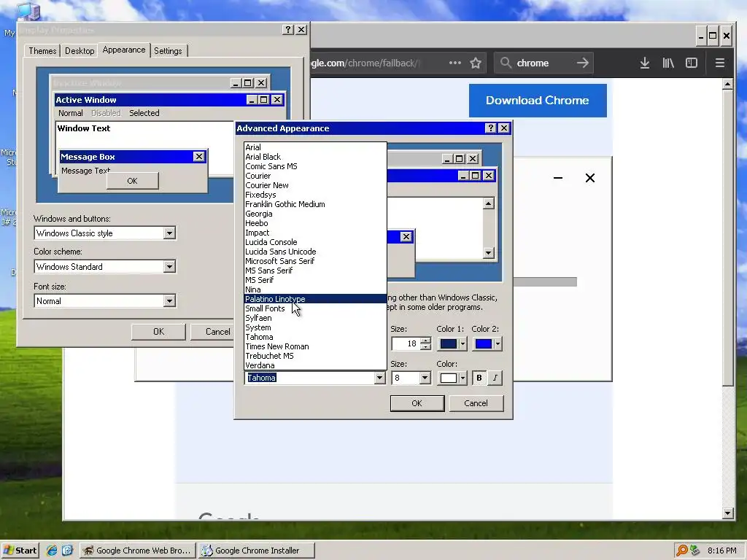Select Microsoft Sans Serif font
Screen dimensions: 747x560
pos(315,262)
